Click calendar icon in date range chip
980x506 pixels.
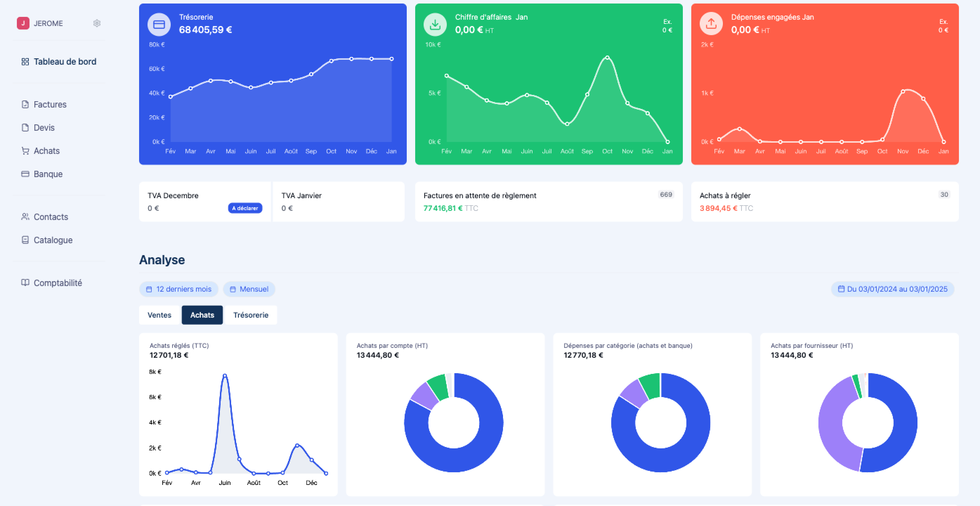coord(841,289)
